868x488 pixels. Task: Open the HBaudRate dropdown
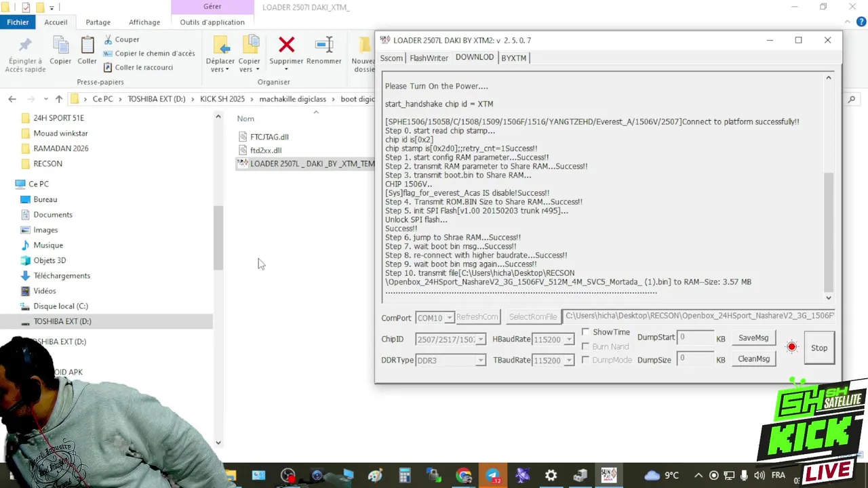569,339
